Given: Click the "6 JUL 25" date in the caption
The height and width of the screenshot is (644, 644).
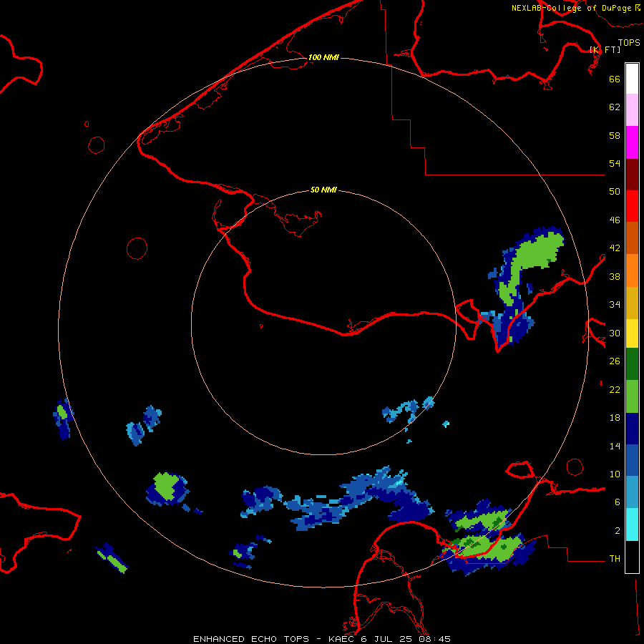Looking at the screenshot, I should point(387,639).
